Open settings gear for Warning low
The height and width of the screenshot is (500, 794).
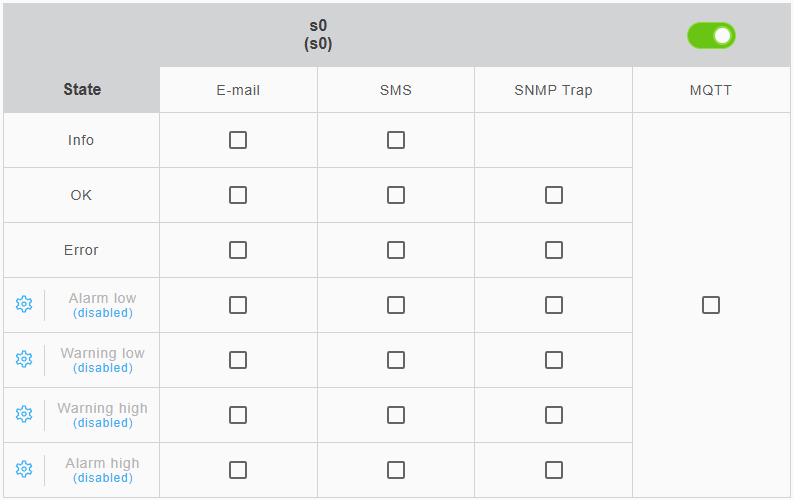24,359
